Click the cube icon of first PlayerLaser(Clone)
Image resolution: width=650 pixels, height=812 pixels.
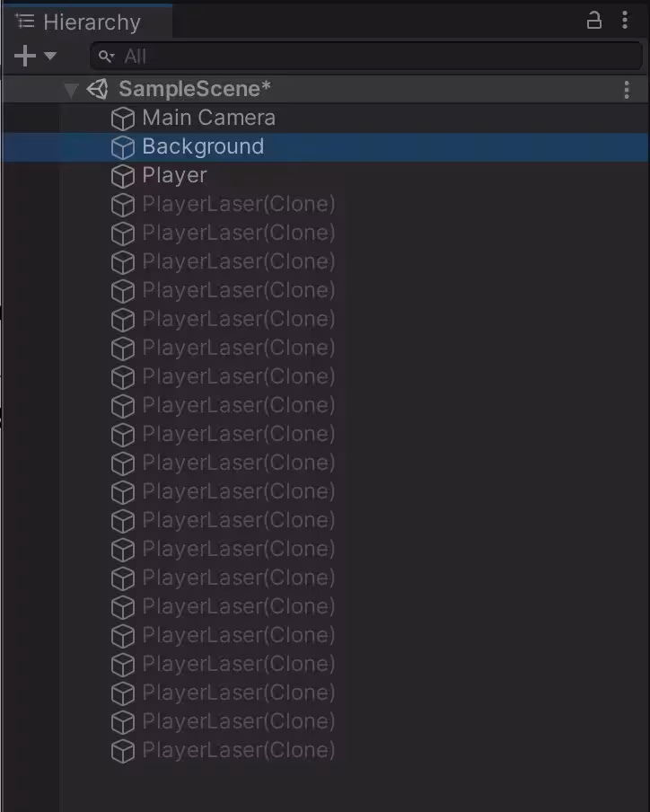point(123,206)
